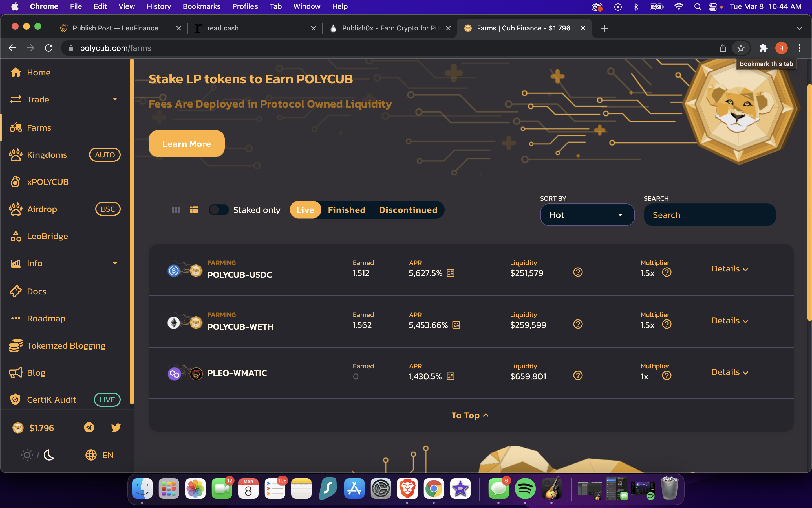Viewport: 812px width, 508px height.
Task: Open macOS Spotlight search icon
Action: (x=698, y=7)
